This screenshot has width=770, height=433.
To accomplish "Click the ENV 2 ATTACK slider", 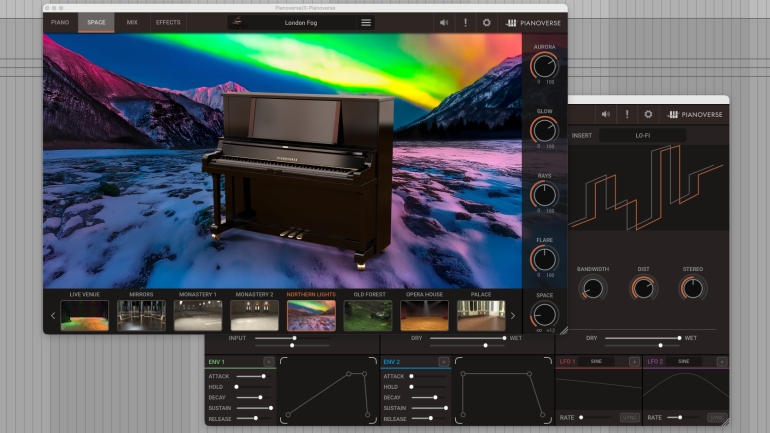I will tap(429, 377).
